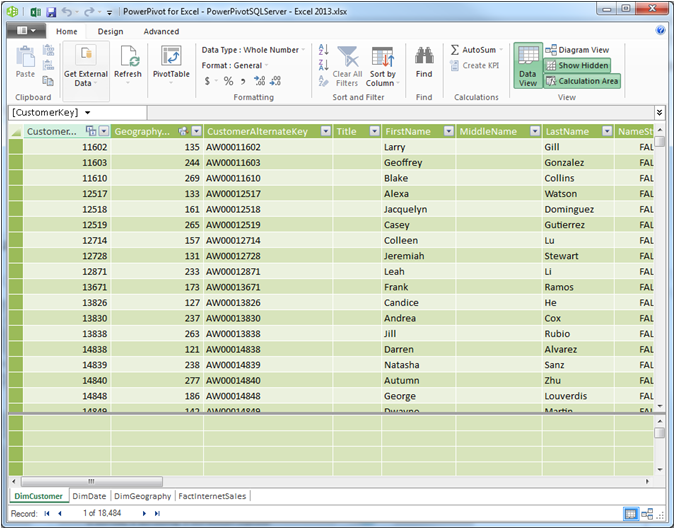Open CustomerKey column filter dropdown
675x529 pixels.
pos(104,131)
